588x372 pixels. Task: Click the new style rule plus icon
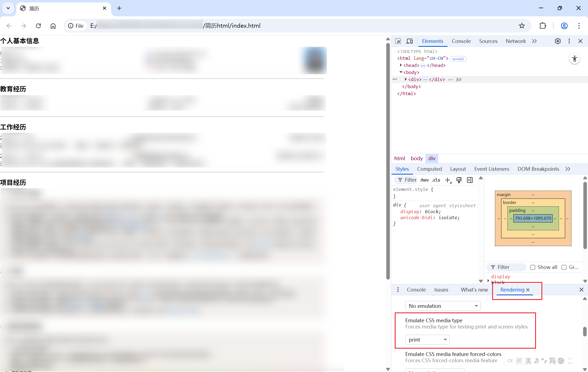(x=448, y=180)
